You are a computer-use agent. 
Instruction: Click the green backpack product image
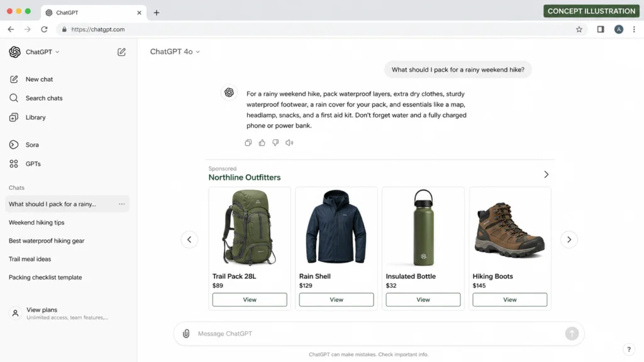(249, 228)
